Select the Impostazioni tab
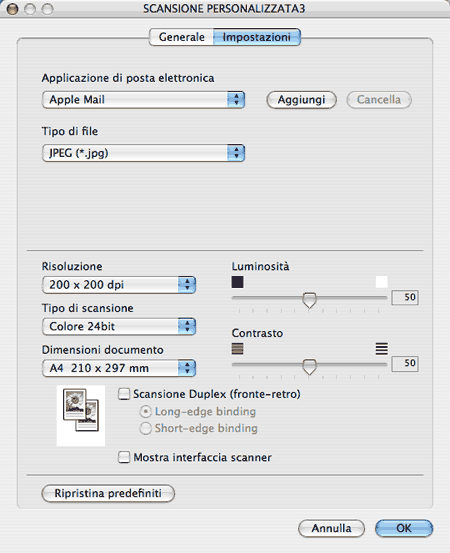 (x=257, y=37)
